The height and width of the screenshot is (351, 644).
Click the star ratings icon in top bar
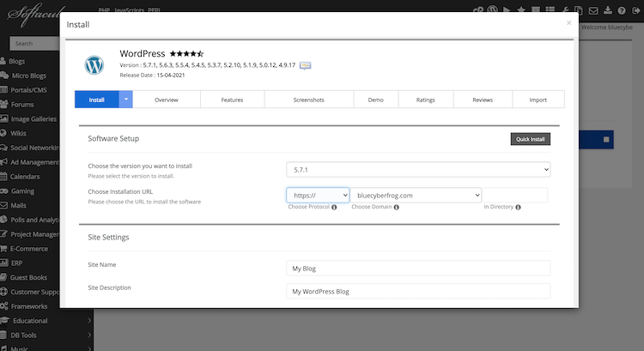click(x=521, y=9)
